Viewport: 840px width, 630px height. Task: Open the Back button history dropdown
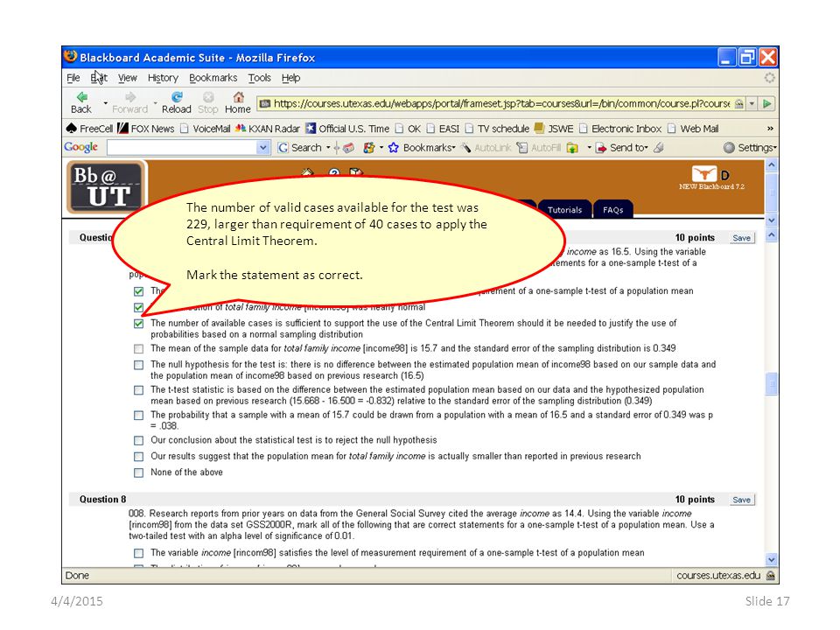(106, 103)
